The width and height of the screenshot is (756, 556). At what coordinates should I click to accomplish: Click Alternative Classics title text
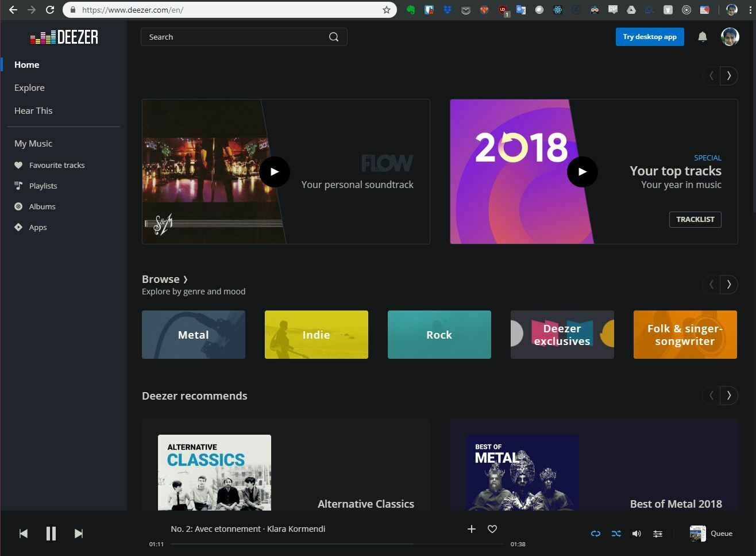tap(366, 504)
